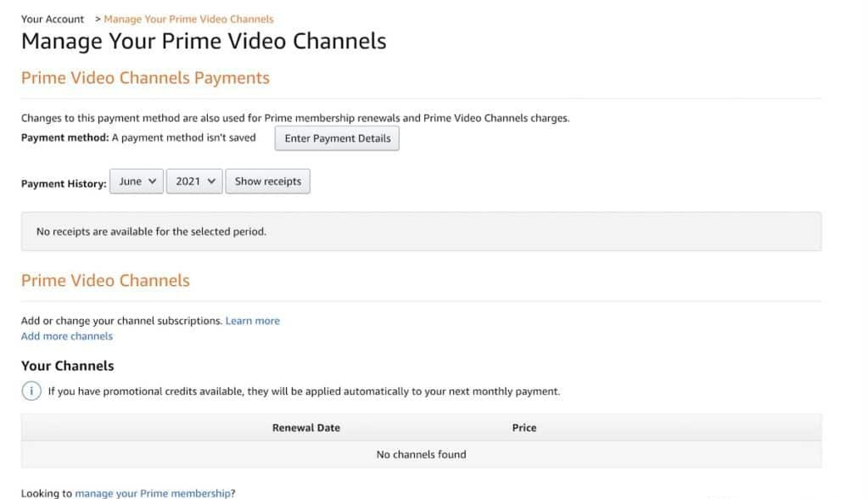Expand the 2021 year dropdown

194,182
